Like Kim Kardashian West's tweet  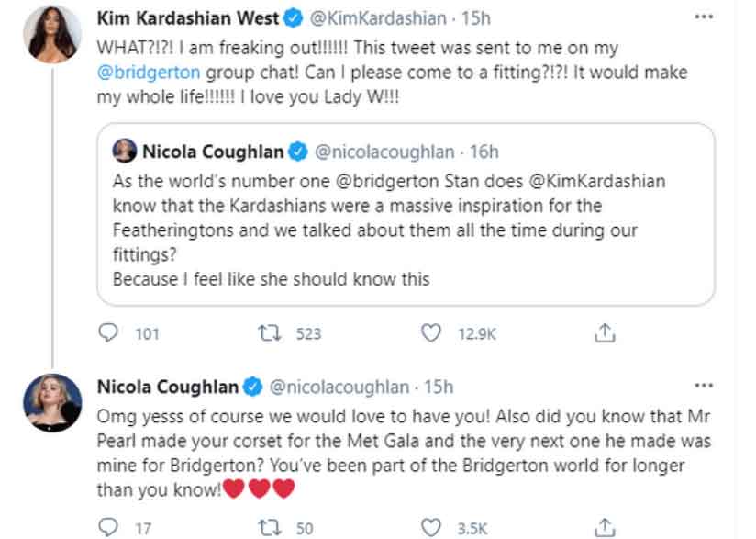pos(431,334)
